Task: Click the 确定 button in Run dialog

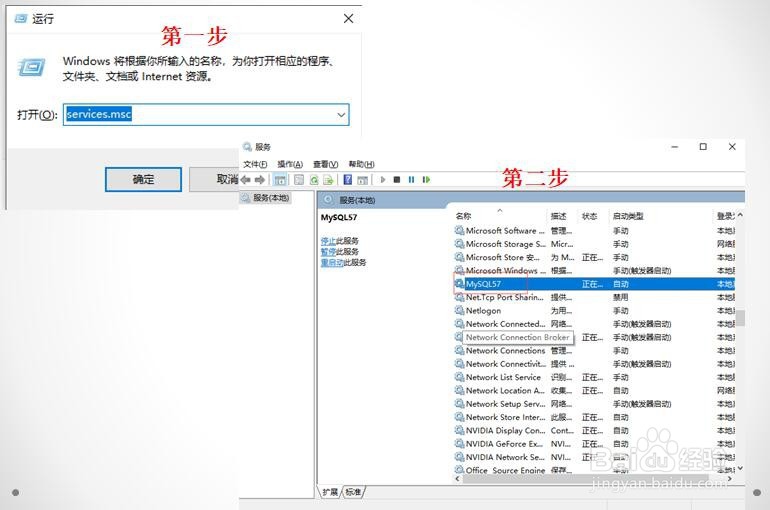Action: pyautogui.click(x=143, y=180)
